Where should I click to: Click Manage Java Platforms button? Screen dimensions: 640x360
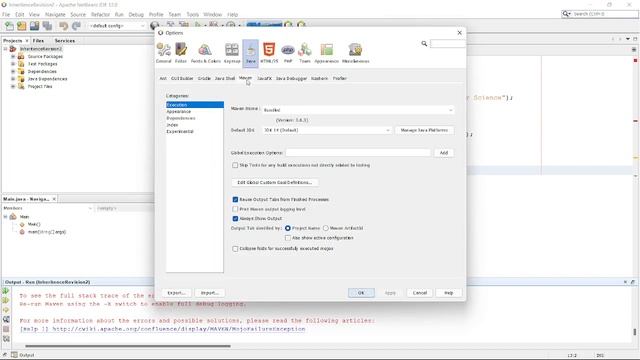coord(424,130)
